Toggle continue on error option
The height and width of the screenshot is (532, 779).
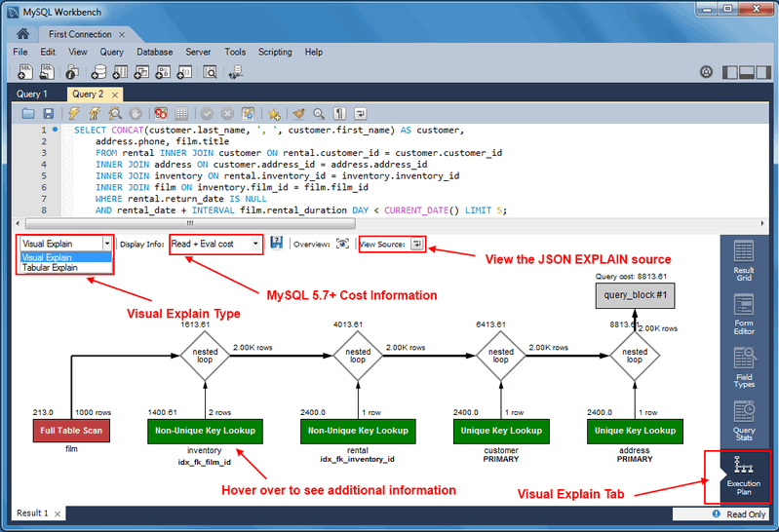pos(161,114)
